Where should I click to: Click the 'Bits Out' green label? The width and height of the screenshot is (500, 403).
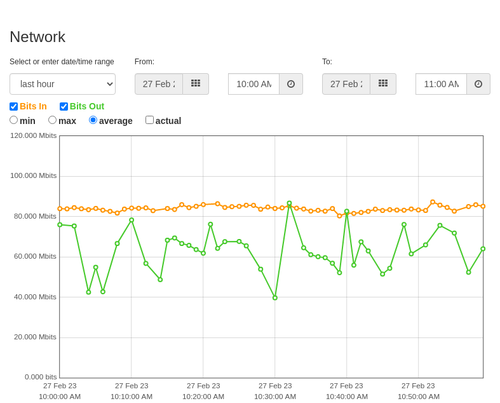(87, 106)
